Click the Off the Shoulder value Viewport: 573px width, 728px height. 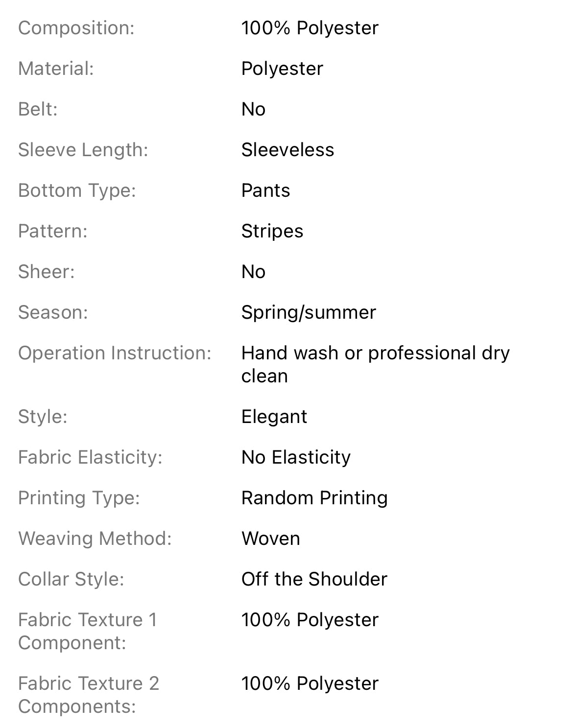click(x=314, y=579)
